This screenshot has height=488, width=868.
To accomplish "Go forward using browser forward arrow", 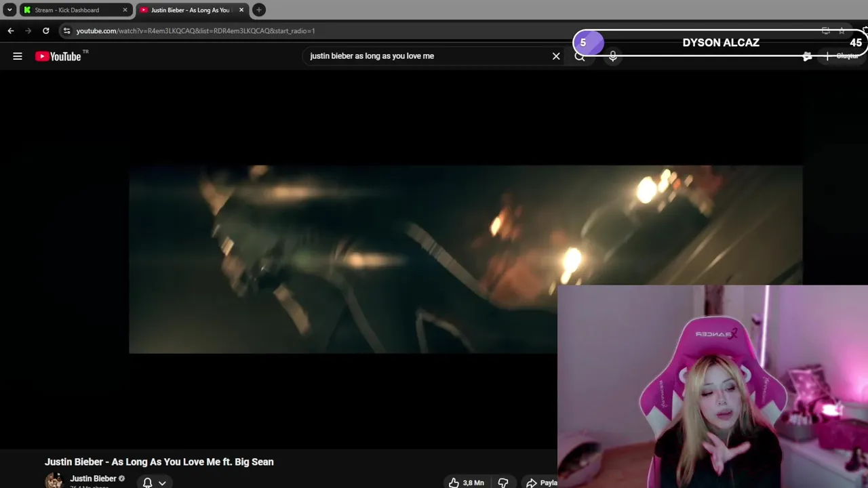I will point(28,30).
